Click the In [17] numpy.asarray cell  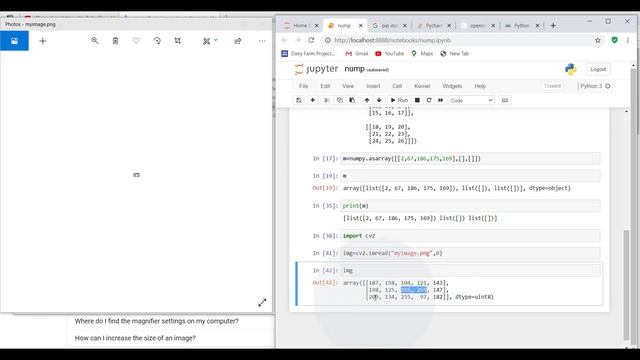[470, 158]
